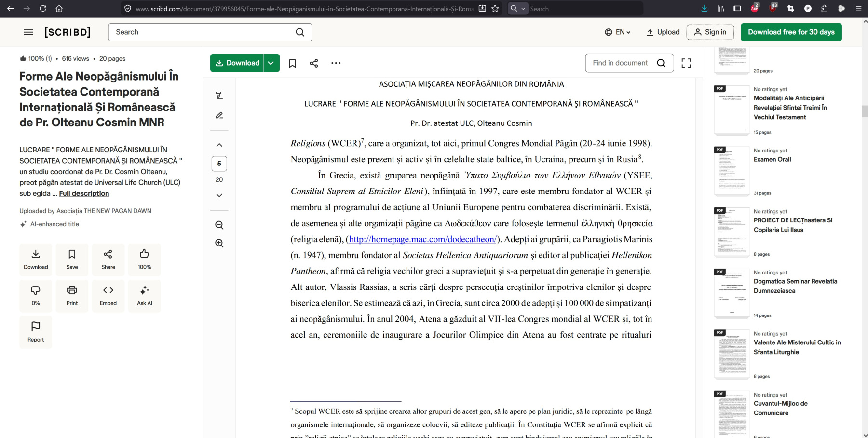Enter fullscreen document view
This screenshot has width=868, height=438.
(x=686, y=63)
